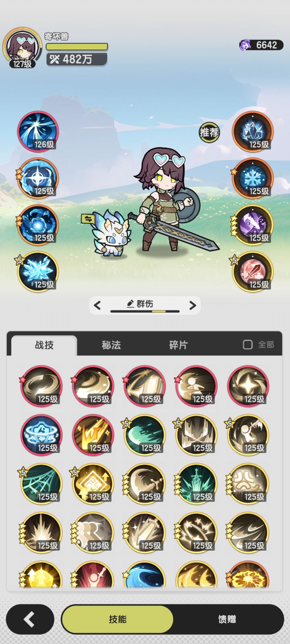The width and height of the screenshot is (290, 644).
Task: Tap the back arrow button at bottom
Action: click(30, 619)
